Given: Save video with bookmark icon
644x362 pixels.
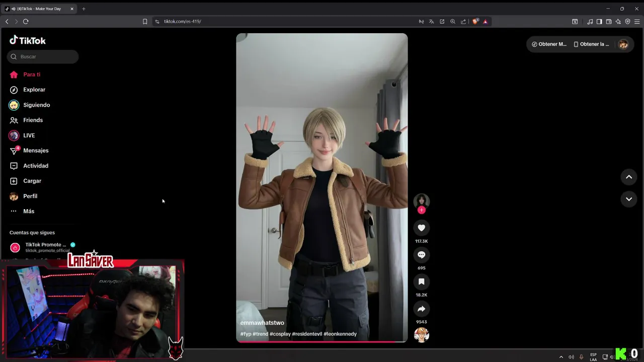Looking at the screenshot, I should click(422, 282).
